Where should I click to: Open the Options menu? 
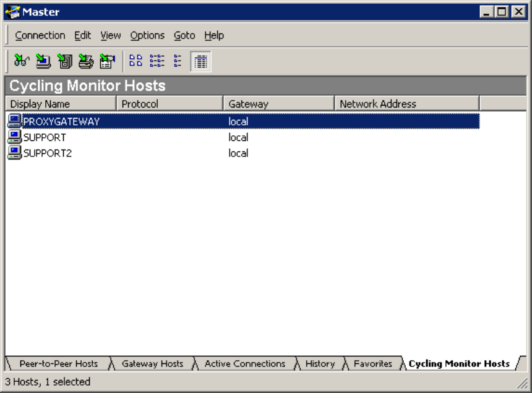(x=147, y=35)
